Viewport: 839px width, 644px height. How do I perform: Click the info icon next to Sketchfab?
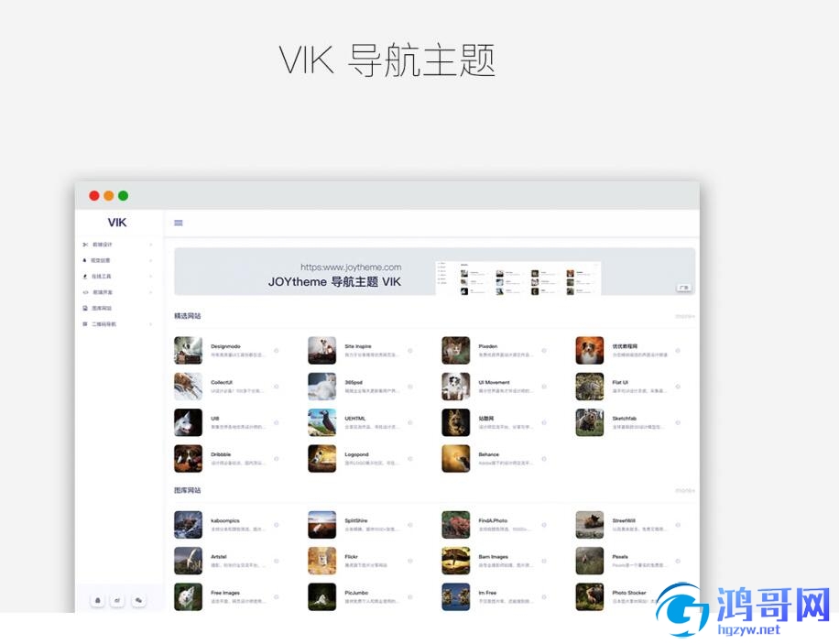[x=678, y=423]
